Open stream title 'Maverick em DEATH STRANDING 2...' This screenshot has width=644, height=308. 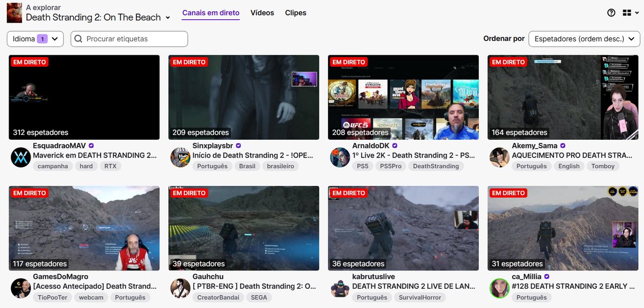tap(96, 155)
